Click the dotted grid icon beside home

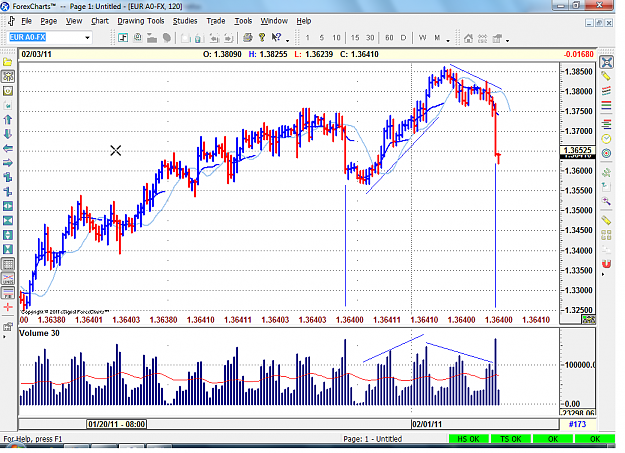(483, 38)
